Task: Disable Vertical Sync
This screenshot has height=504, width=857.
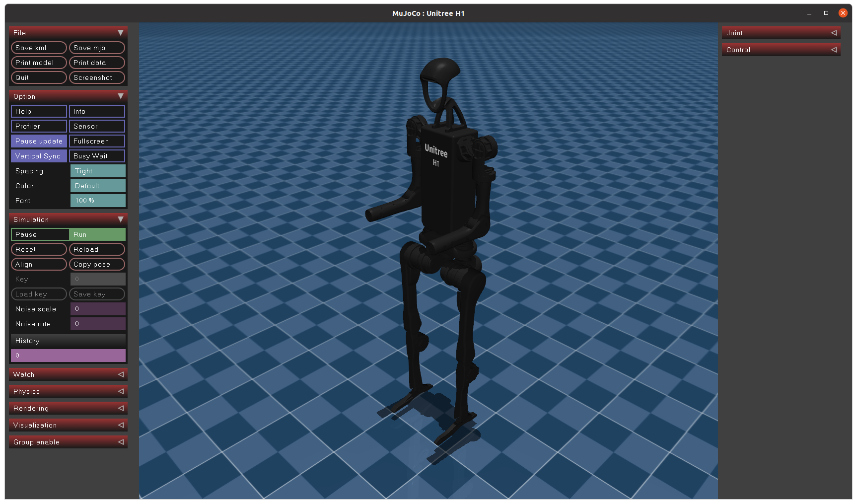Action: point(39,156)
